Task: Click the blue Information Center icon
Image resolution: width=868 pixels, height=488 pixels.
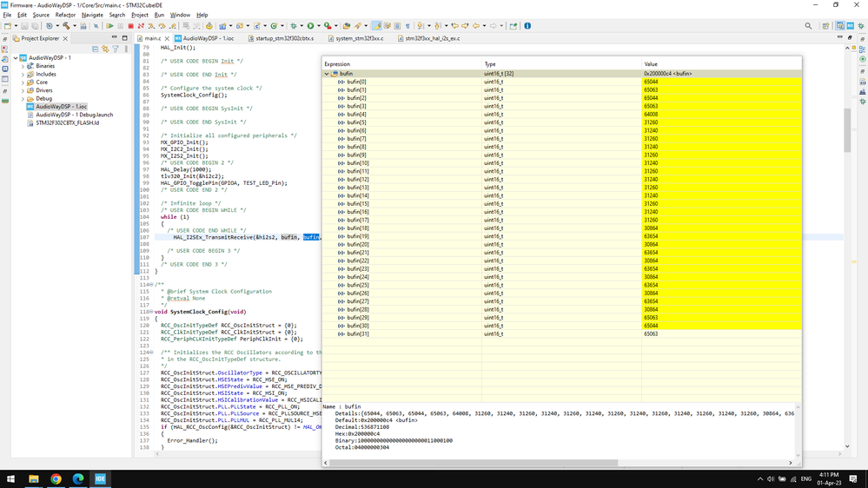Action: pyautogui.click(x=527, y=26)
